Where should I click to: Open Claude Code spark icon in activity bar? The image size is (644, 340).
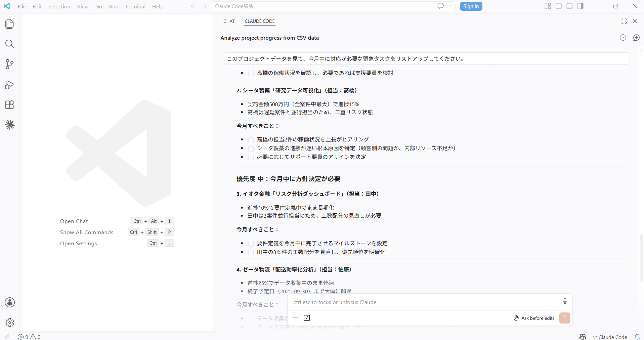(10, 125)
